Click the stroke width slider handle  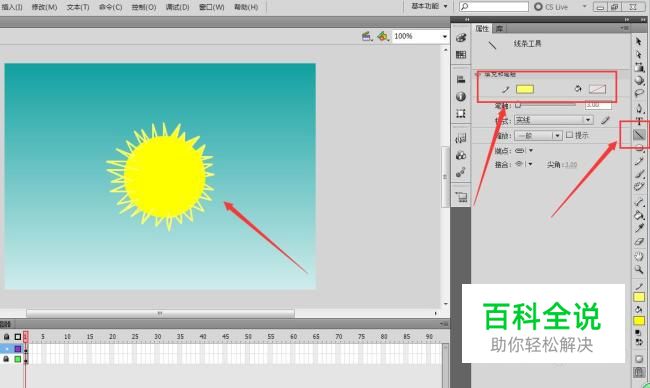point(518,105)
